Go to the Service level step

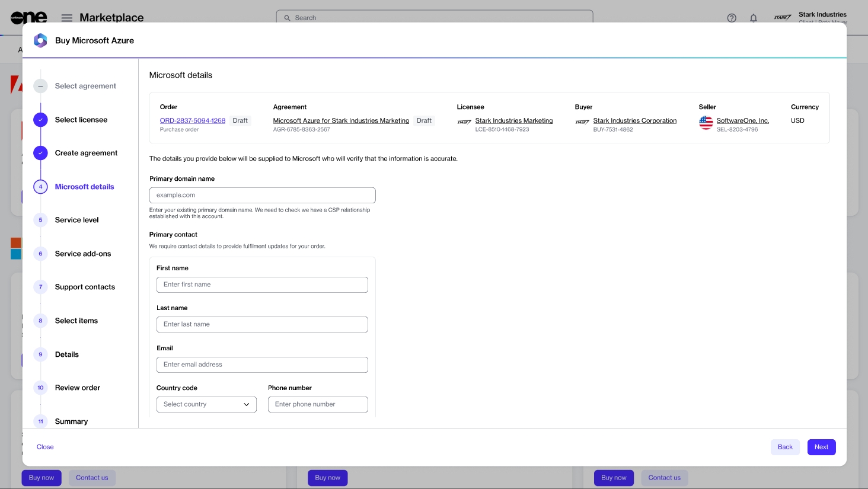(76, 220)
